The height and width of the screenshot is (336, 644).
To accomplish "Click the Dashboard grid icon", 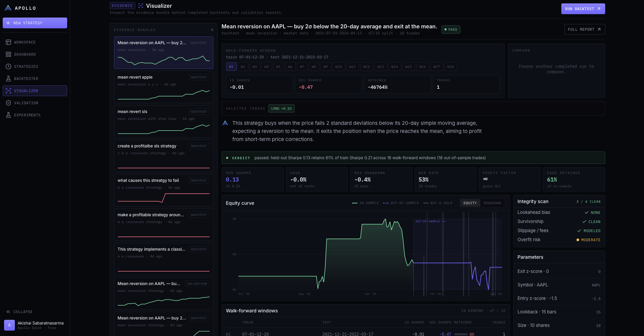I will 8,54.
